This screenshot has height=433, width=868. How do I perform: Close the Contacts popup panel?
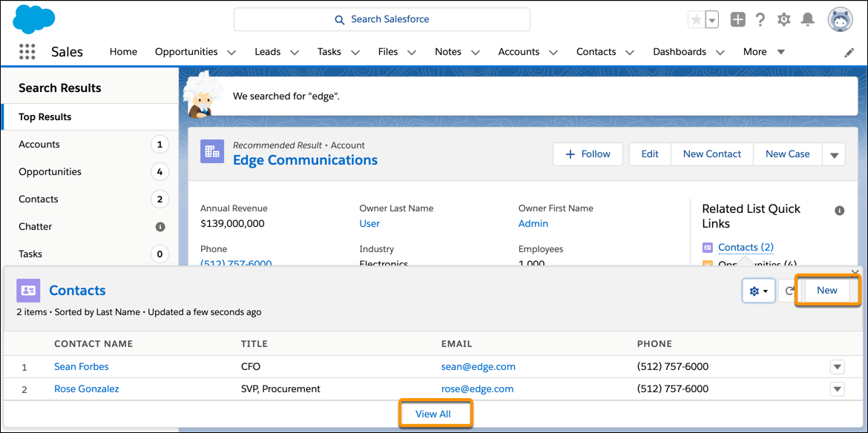pos(855,272)
